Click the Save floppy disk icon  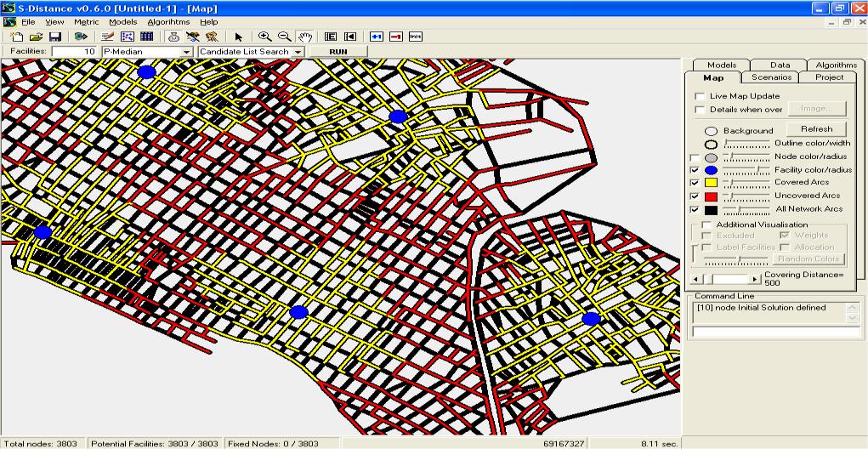click(x=54, y=37)
